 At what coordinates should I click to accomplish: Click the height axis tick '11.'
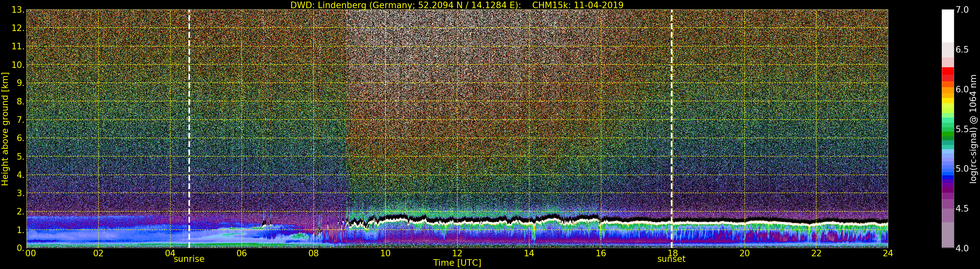click(x=18, y=46)
